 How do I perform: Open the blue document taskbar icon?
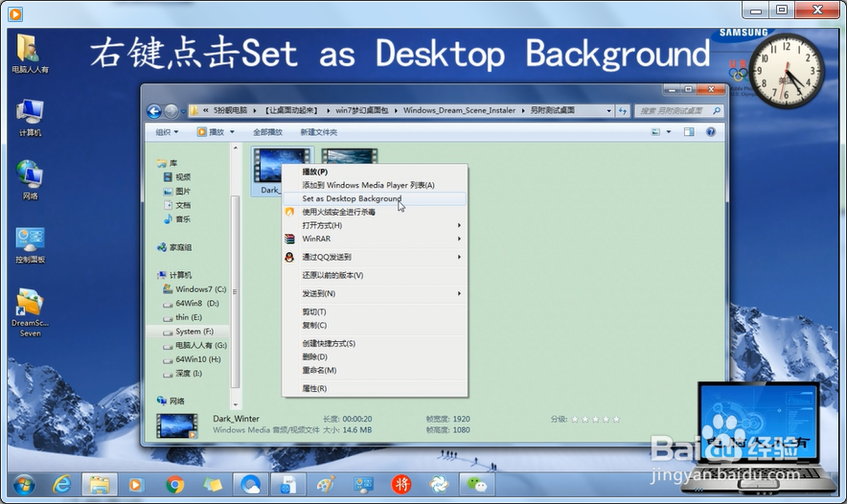[287, 485]
